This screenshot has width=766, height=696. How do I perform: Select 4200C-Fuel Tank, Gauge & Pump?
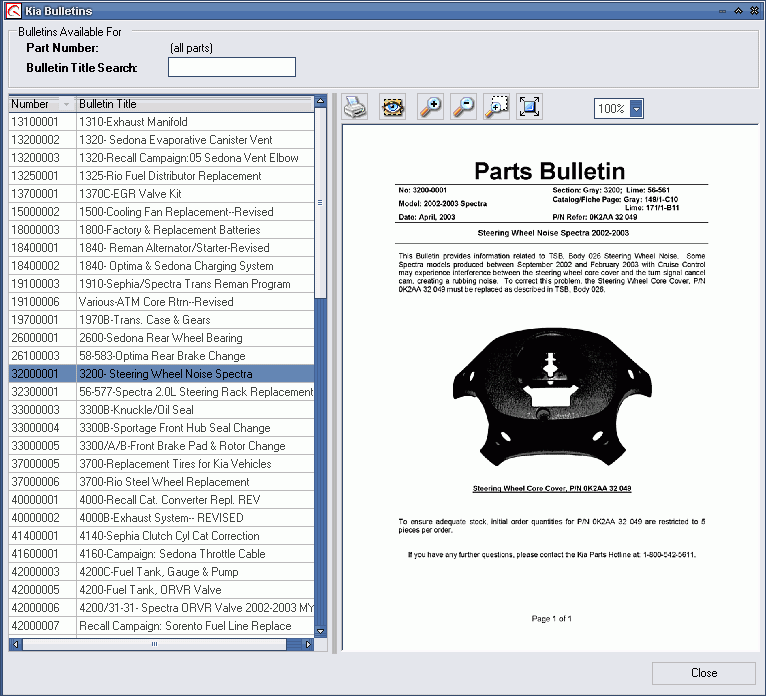click(x=159, y=572)
